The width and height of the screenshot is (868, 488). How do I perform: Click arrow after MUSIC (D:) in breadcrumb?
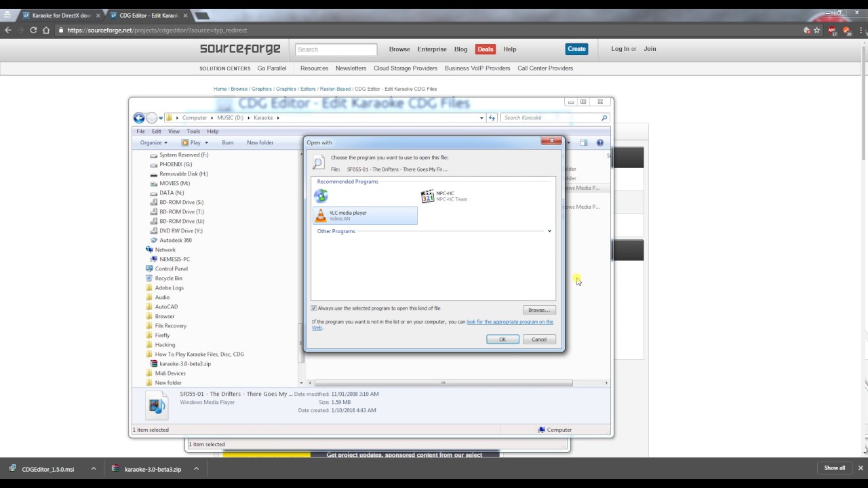tap(248, 118)
